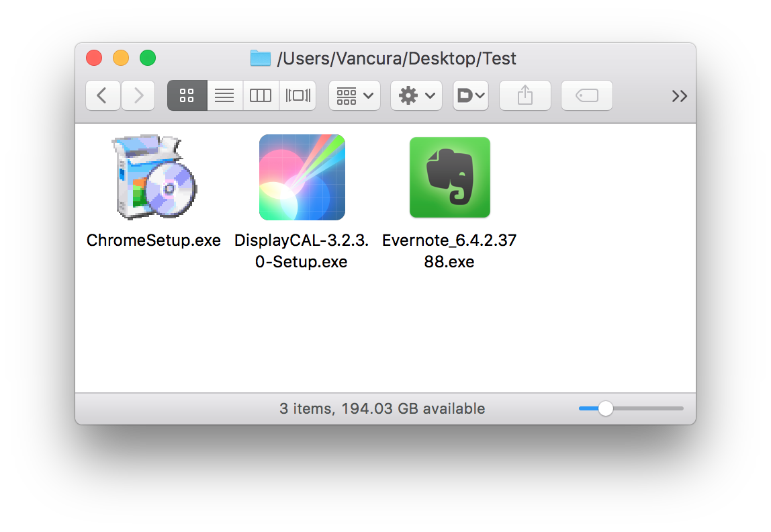Click the forward navigation arrow
This screenshot has width=771, height=532.
click(x=138, y=95)
